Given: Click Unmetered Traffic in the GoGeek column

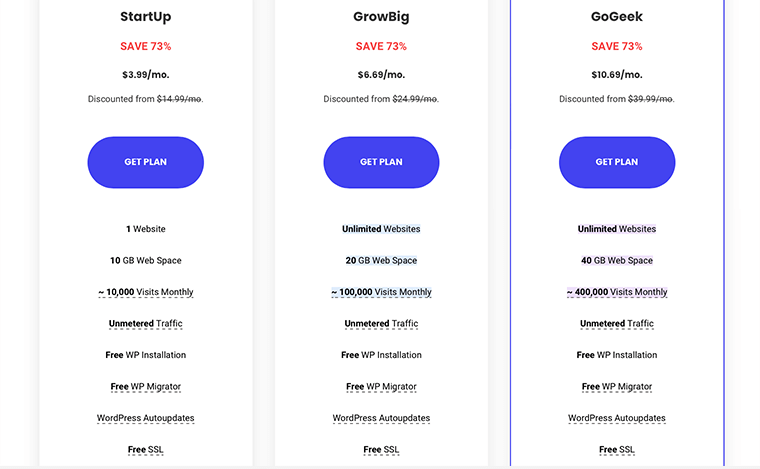Looking at the screenshot, I should (x=617, y=324).
